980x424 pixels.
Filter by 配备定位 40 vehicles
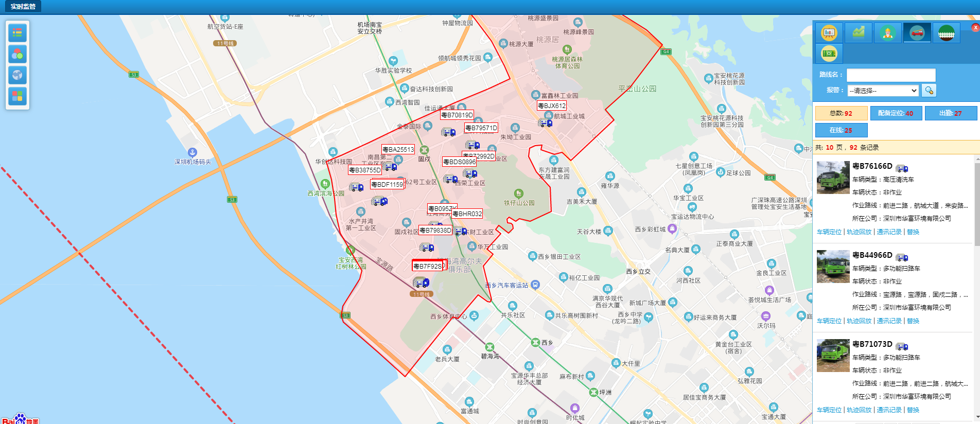(896, 113)
